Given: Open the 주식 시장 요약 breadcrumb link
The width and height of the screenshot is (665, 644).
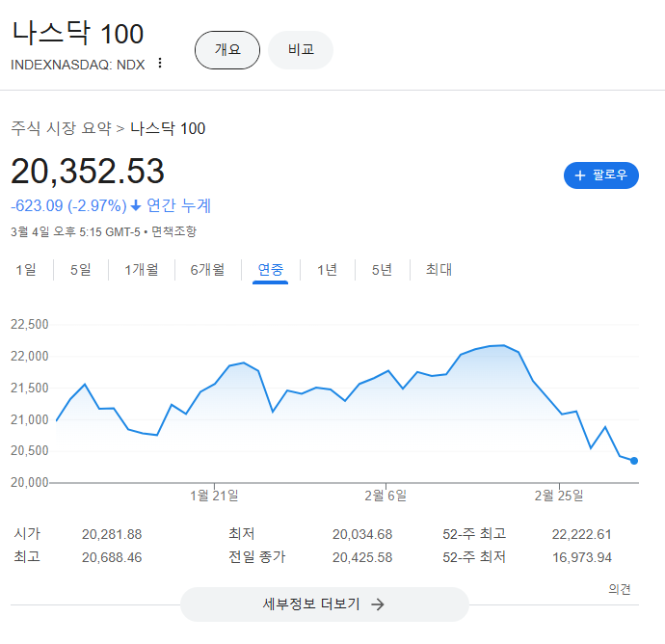Looking at the screenshot, I should [x=61, y=128].
